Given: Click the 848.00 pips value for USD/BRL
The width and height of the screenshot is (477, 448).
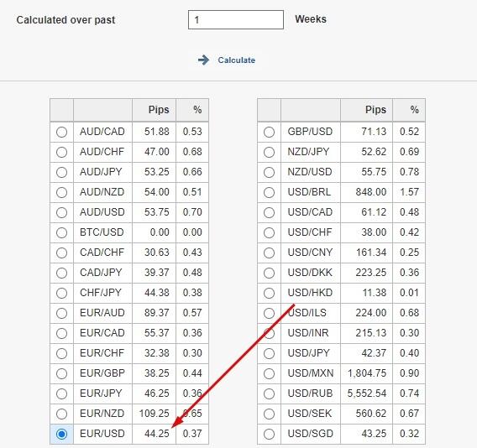Looking at the screenshot, I should click(x=371, y=192).
